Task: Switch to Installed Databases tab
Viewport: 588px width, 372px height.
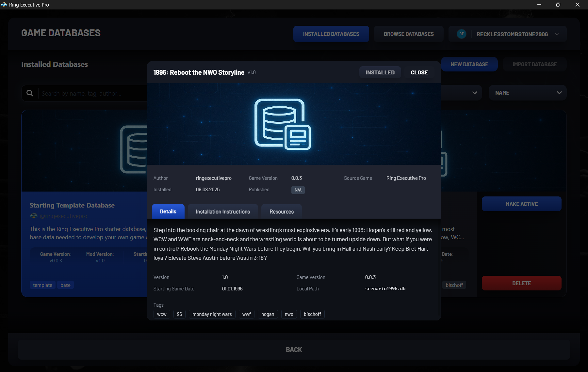Action: coord(331,34)
